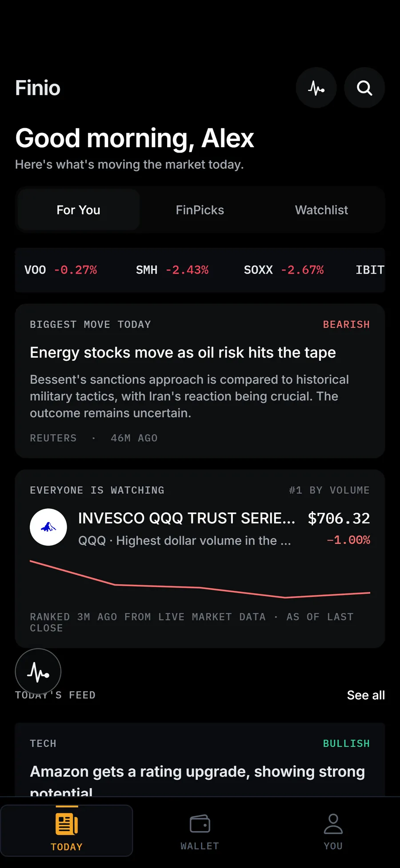Select the For You tab
This screenshot has width=400, height=868.
(79, 210)
